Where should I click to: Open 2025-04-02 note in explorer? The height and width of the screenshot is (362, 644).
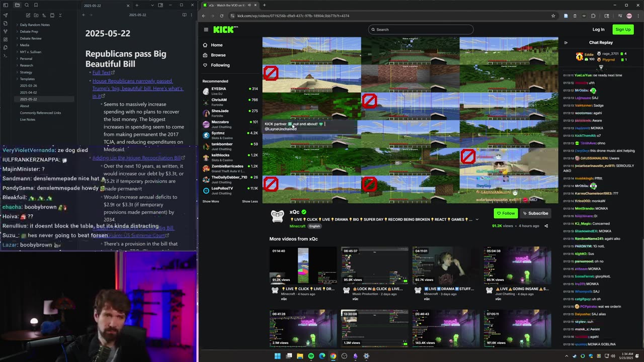pyautogui.click(x=29, y=93)
